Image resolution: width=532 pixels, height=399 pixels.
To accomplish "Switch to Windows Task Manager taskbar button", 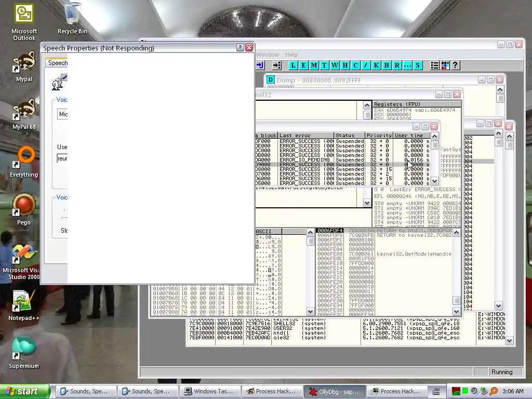I will tap(209, 391).
